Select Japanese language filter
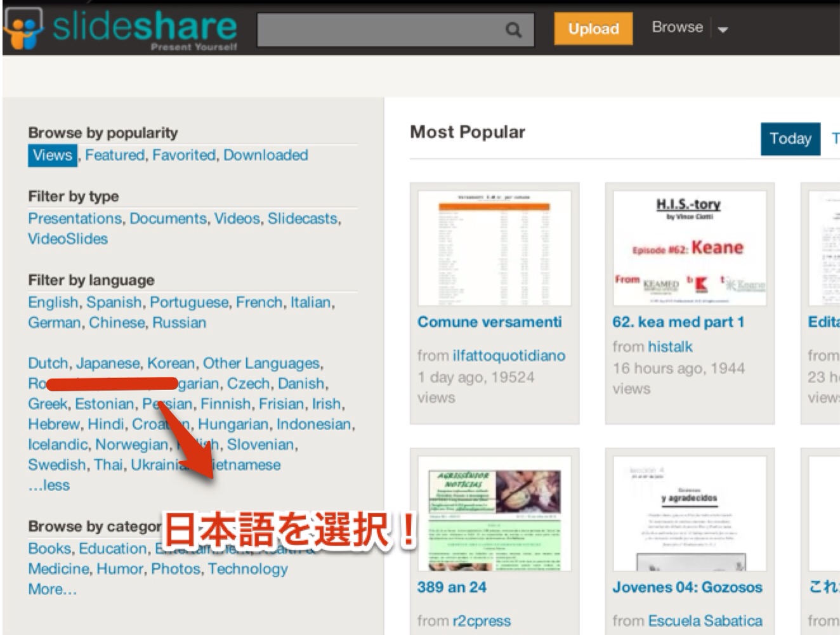840x635 pixels. (x=108, y=363)
